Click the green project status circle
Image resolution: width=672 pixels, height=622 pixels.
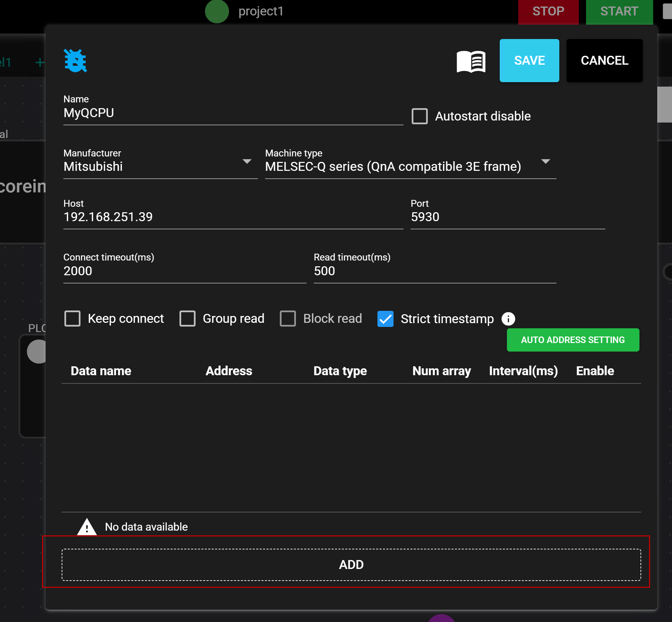pyautogui.click(x=217, y=11)
